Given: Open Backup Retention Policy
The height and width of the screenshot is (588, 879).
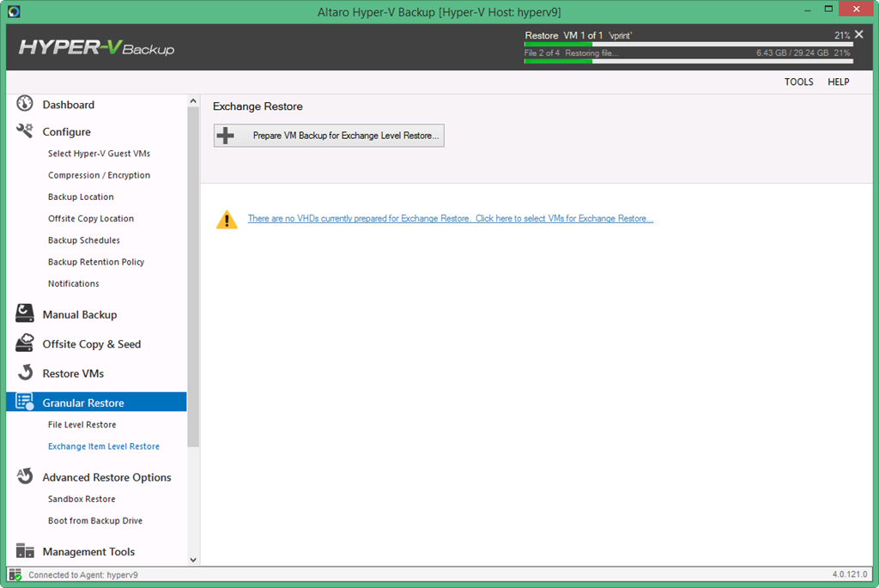Looking at the screenshot, I should [96, 263].
